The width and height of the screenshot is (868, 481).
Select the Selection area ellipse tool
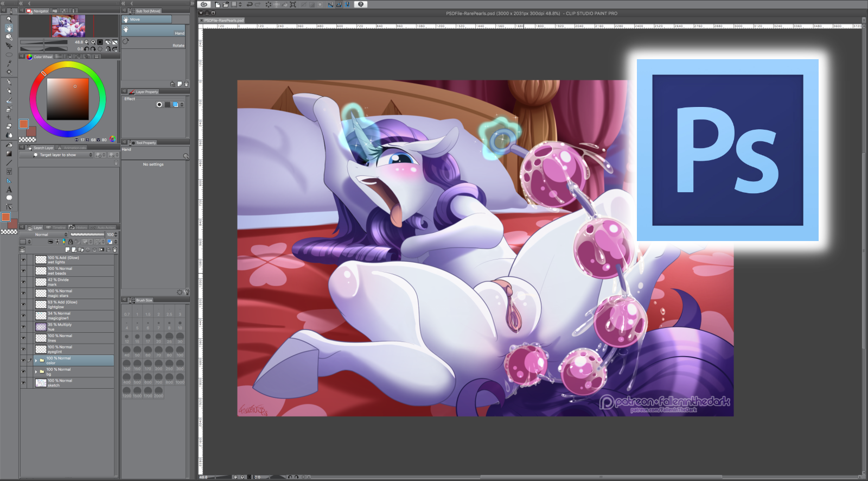click(x=9, y=55)
